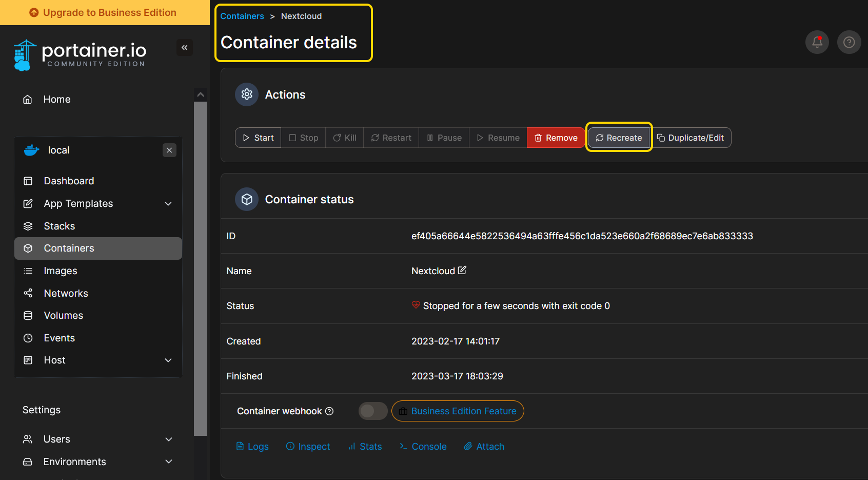Click the Resume button

point(498,138)
